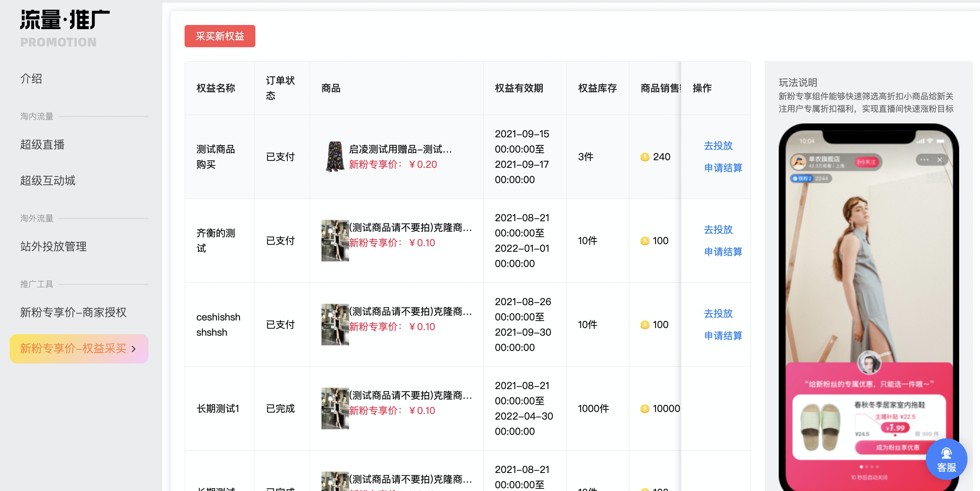
Task: Click the coin icon in 齐衡的测试 row
Action: tap(644, 241)
